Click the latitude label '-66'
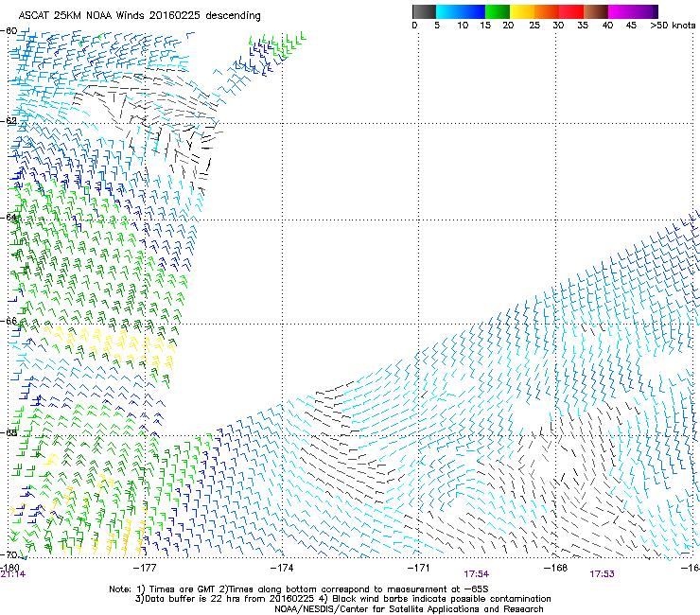The image size is (700, 615). [9, 321]
